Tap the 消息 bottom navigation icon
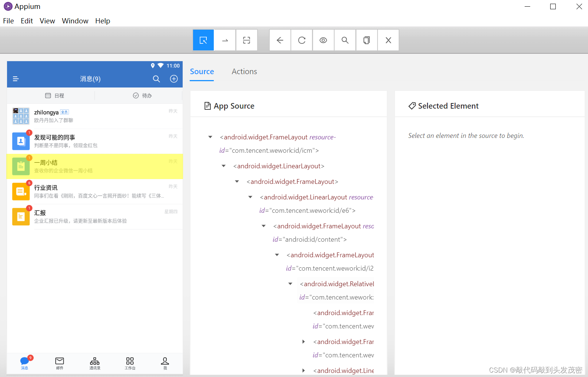 pos(24,363)
